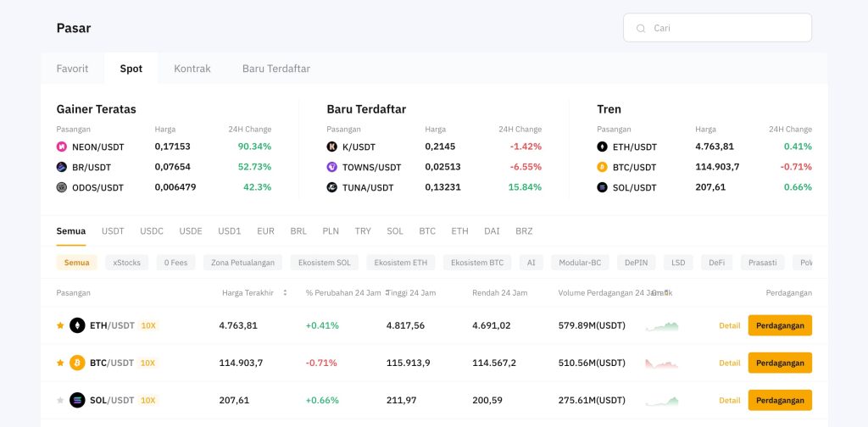The width and height of the screenshot is (868, 427).
Task: View the SOL/USDT mini price chart
Action: click(662, 400)
